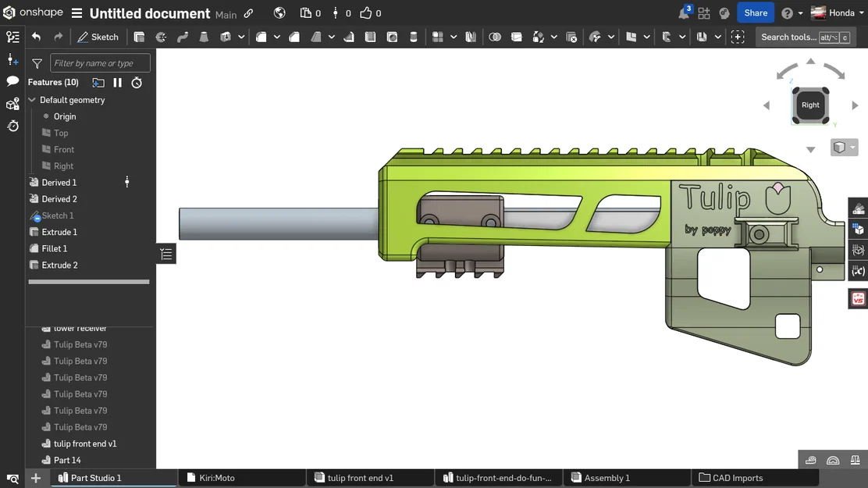Click the Undo arrow in the toolbar
Image resolution: width=868 pixels, height=488 pixels.
pos(36,37)
